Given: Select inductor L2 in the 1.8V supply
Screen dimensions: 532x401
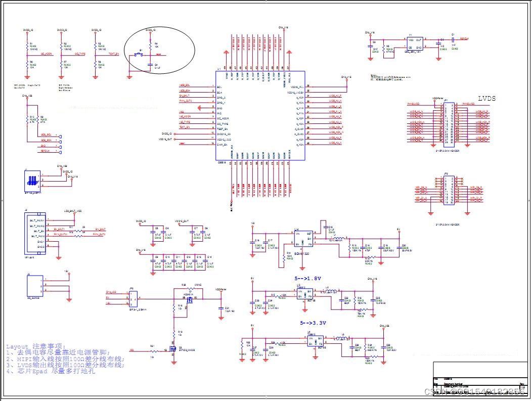Looking at the screenshot, I should click(331, 291).
